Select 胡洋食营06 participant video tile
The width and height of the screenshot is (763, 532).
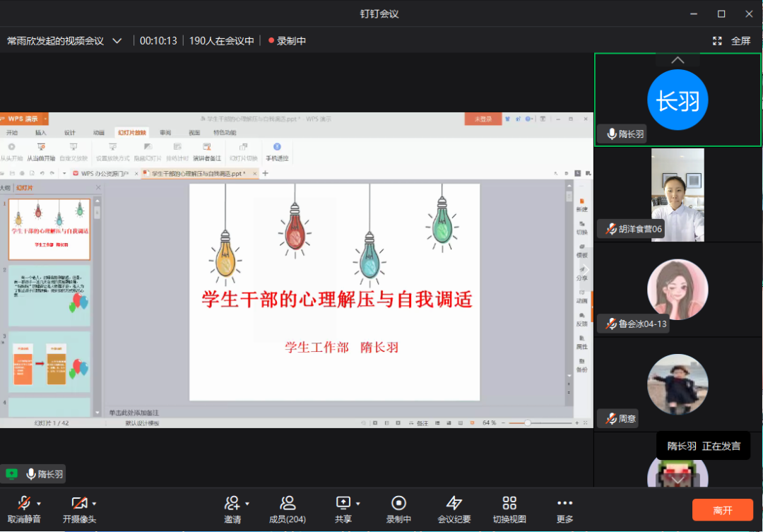677,194
